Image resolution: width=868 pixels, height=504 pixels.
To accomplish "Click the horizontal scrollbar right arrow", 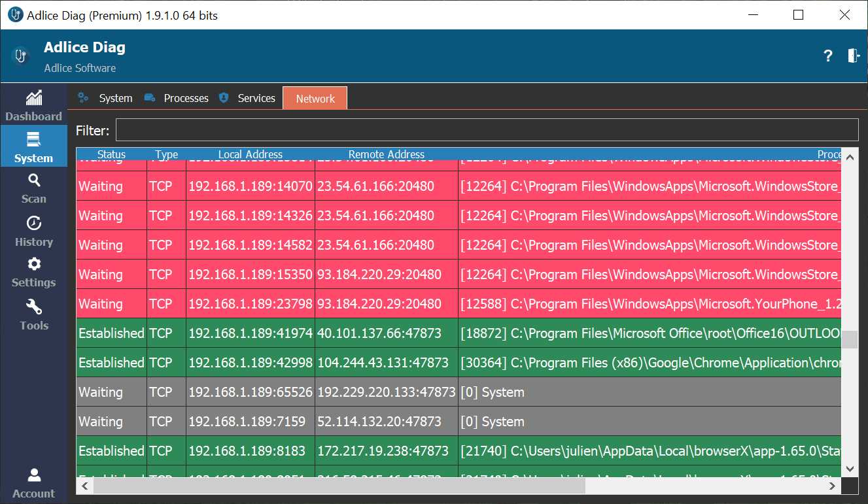I will click(833, 486).
